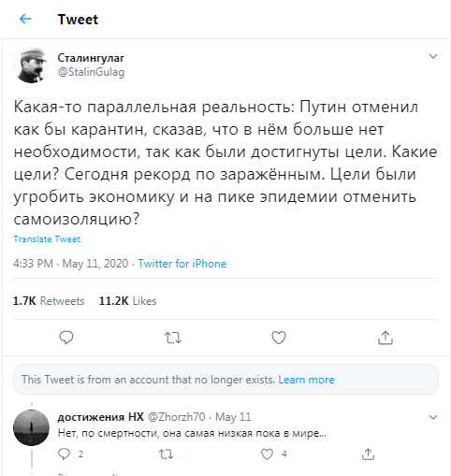Viewport: 451px width, 476px height.
Task: Open the Twitter for iPhone link
Action: click(182, 264)
